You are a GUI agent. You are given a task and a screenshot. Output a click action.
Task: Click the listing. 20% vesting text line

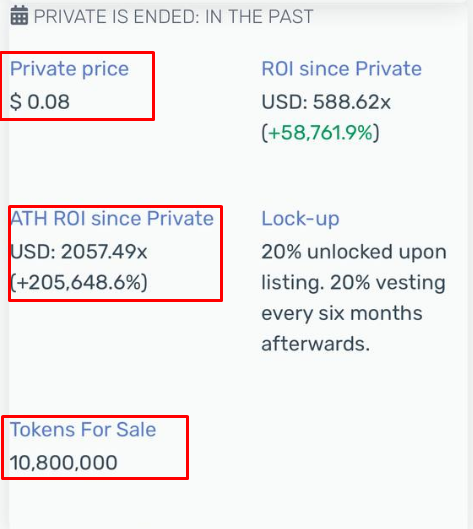click(x=353, y=282)
